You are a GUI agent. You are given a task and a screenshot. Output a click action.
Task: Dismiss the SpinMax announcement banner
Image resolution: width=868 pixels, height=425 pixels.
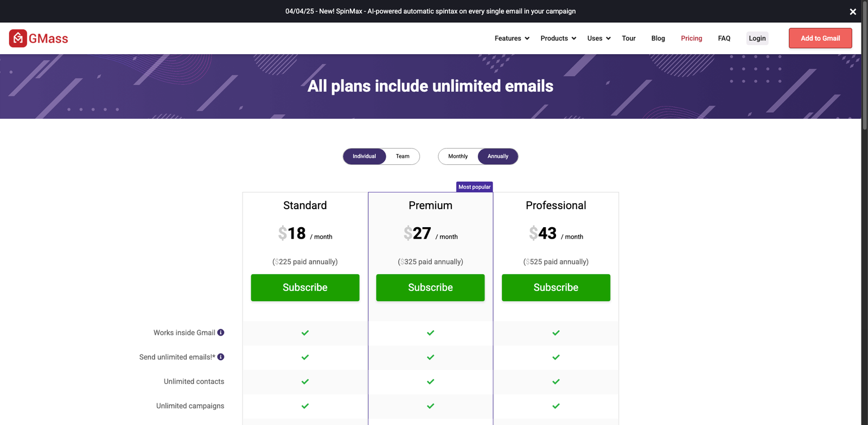tap(853, 11)
